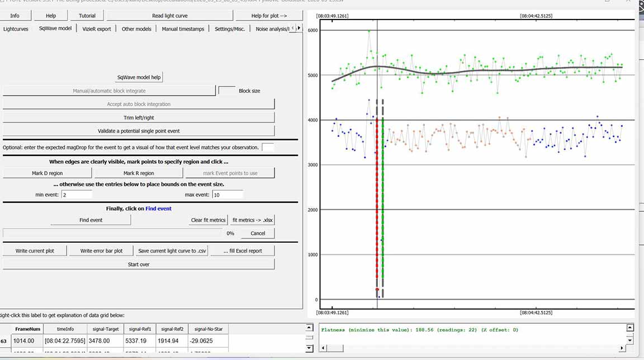Click log panel scroll-up arrow
644x360 pixels.
pos(629,328)
